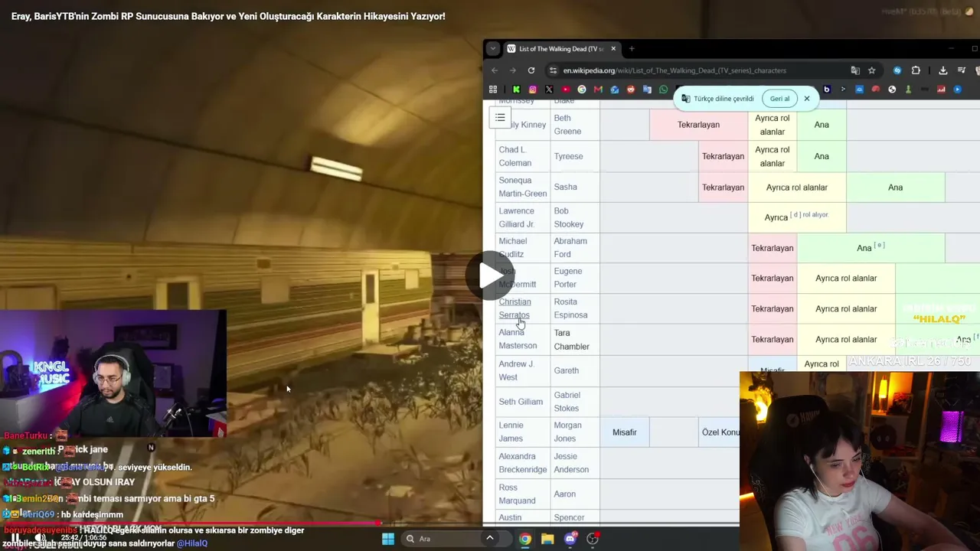Viewport: 980px width, 551px height.
Task: Mute the video with the speaker icon
Action: pos(40,538)
